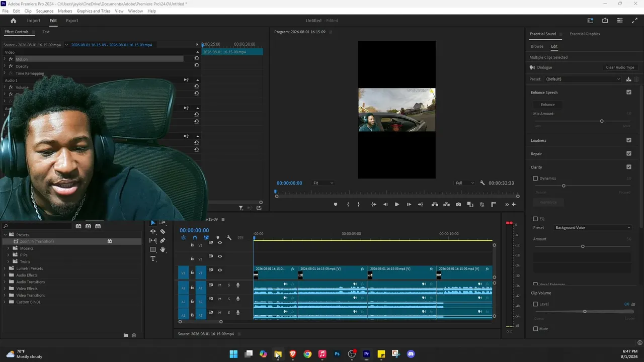Select the Pen tool

click(163, 240)
